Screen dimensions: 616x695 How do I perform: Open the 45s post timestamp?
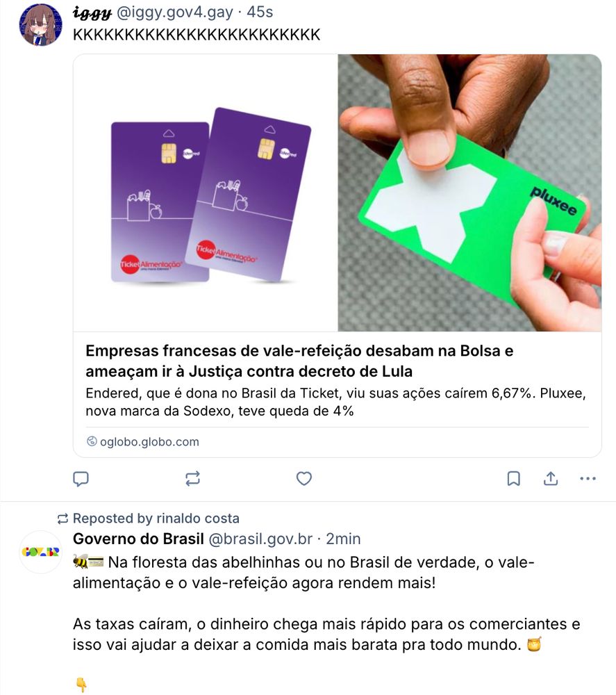tap(260, 13)
